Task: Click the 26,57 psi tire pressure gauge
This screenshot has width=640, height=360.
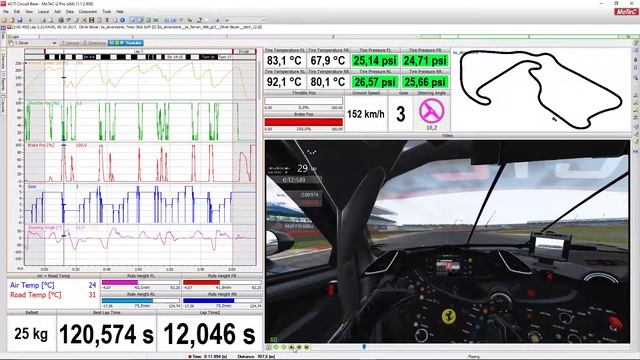Action: click(375, 82)
